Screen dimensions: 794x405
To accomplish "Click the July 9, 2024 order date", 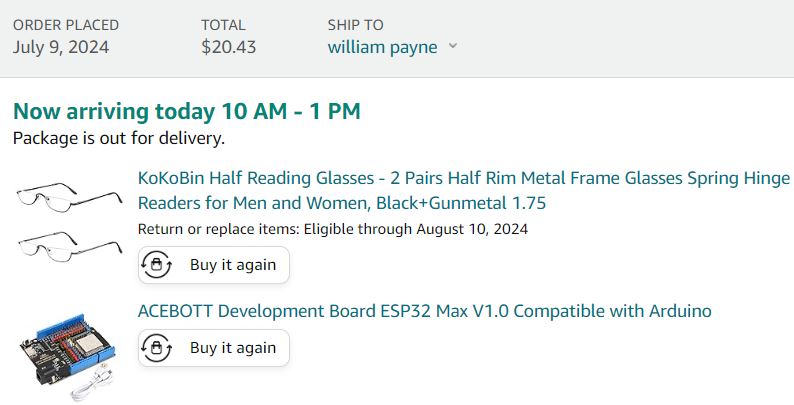I will click(x=61, y=47).
